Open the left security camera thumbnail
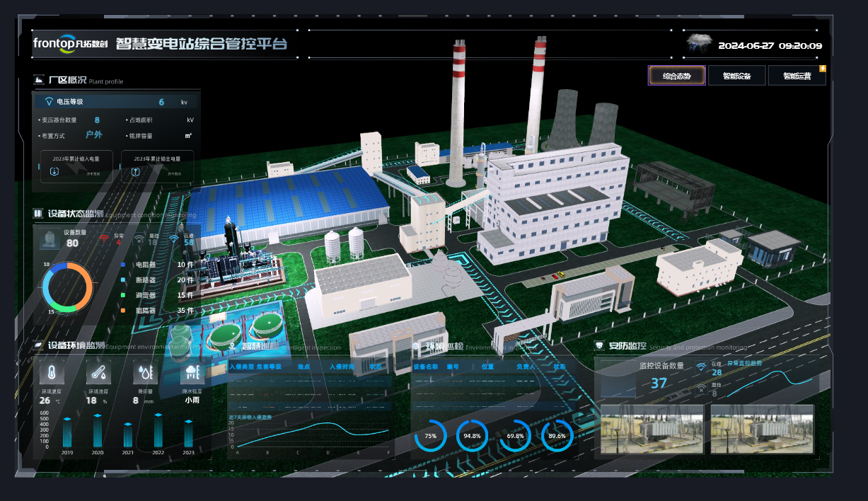This screenshot has height=501, width=868. point(652,429)
